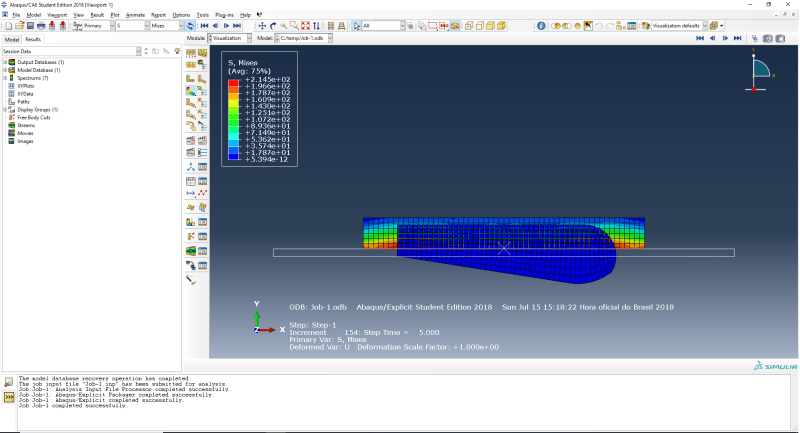Image resolution: width=800 pixels, height=433 pixels.
Task: Print viewport using printer icon
Action: click(x=41, y=26)
